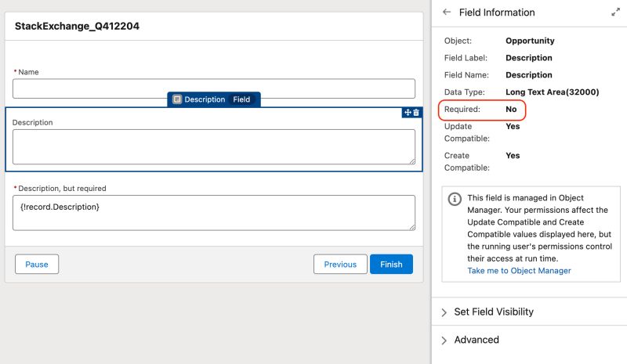Viewport: 627px width, 364px height.
Task: Click inside the Description text area
Action: click(x=213, y=146)
